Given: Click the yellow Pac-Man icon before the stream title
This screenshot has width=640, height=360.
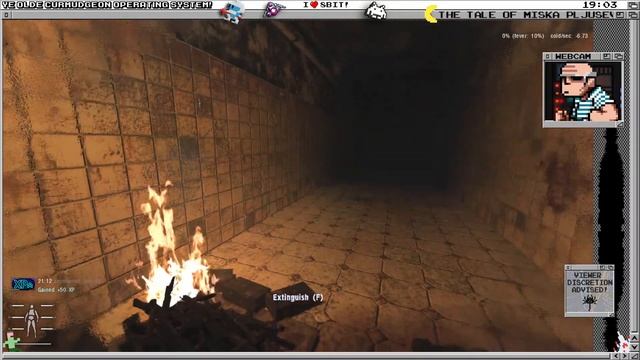Looking at the screenshot, I should tap(431, 14).
